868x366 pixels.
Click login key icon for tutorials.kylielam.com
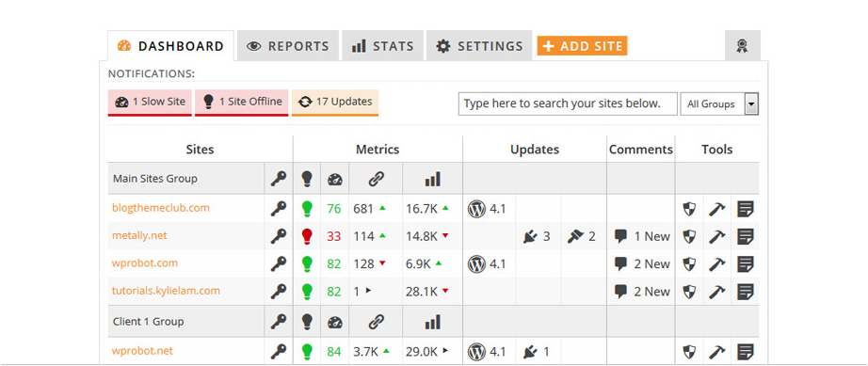(279, 292)
